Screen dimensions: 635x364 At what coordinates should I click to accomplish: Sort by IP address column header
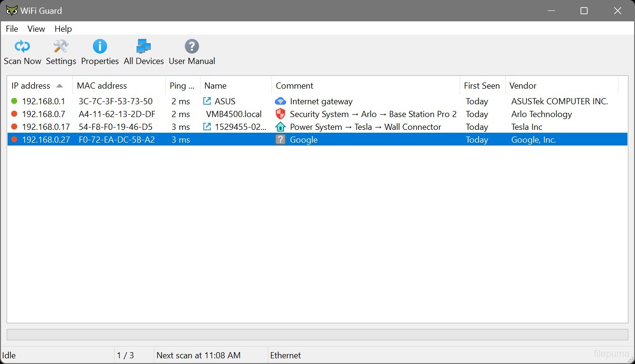(31, 86)
